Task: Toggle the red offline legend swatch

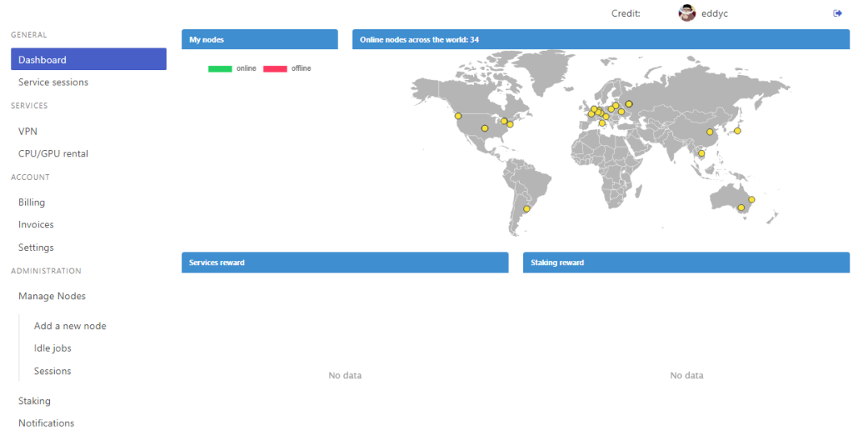Action: (275, 69)
